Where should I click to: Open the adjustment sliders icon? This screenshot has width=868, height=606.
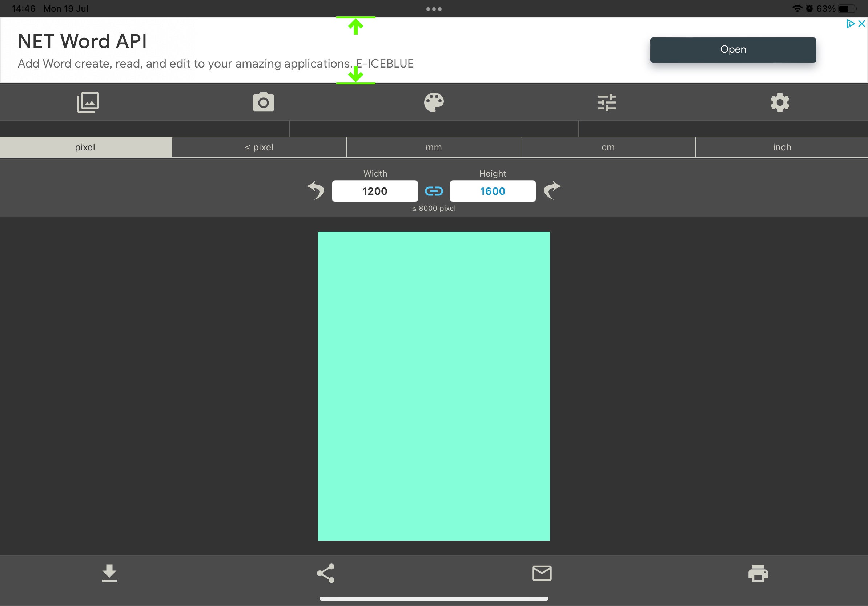point(607,102)
